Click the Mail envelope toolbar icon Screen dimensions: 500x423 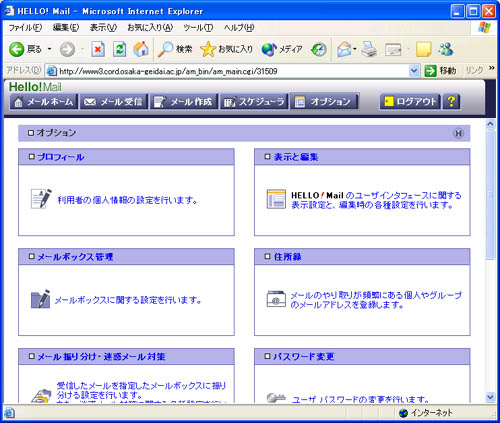[344, 49]
